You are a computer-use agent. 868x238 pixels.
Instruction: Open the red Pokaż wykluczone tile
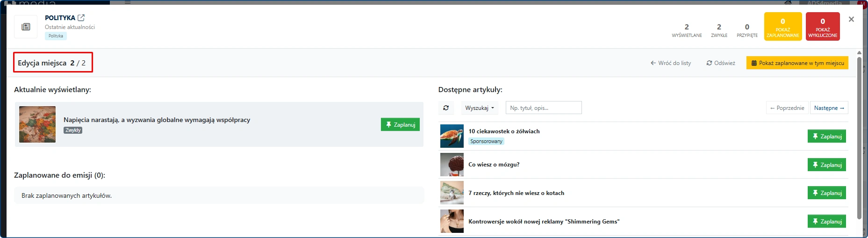[823, 27]
